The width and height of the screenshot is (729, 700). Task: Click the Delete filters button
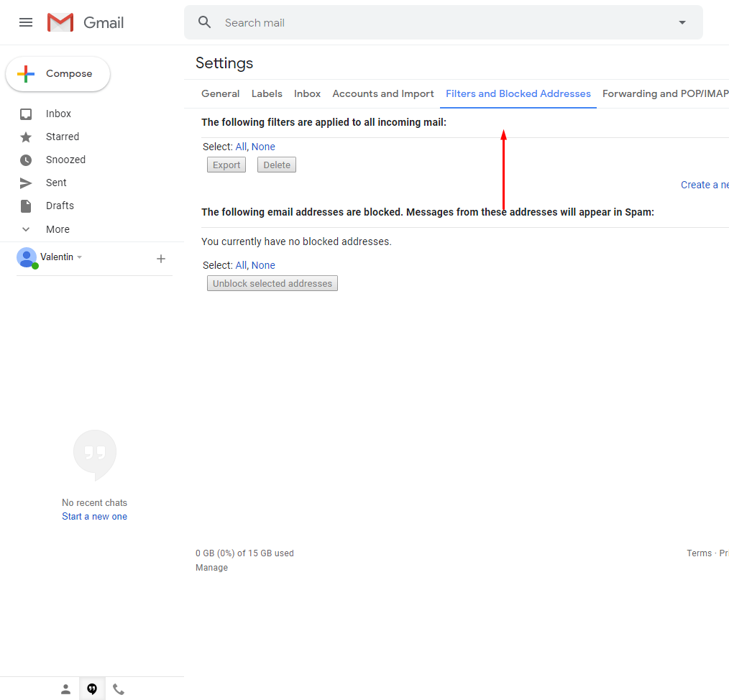(x=277, y=165)
